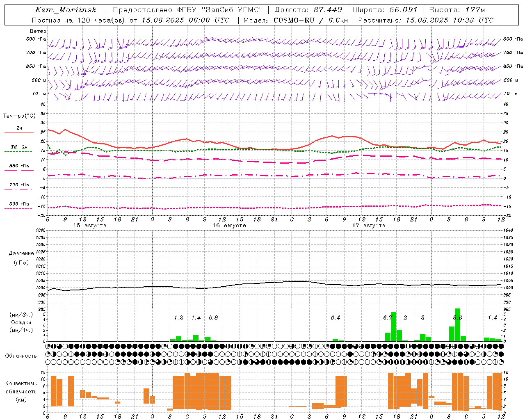This screenshot has height=420, width=525.
Task: Click the "17 августа" date label
Action: (369, 226)
